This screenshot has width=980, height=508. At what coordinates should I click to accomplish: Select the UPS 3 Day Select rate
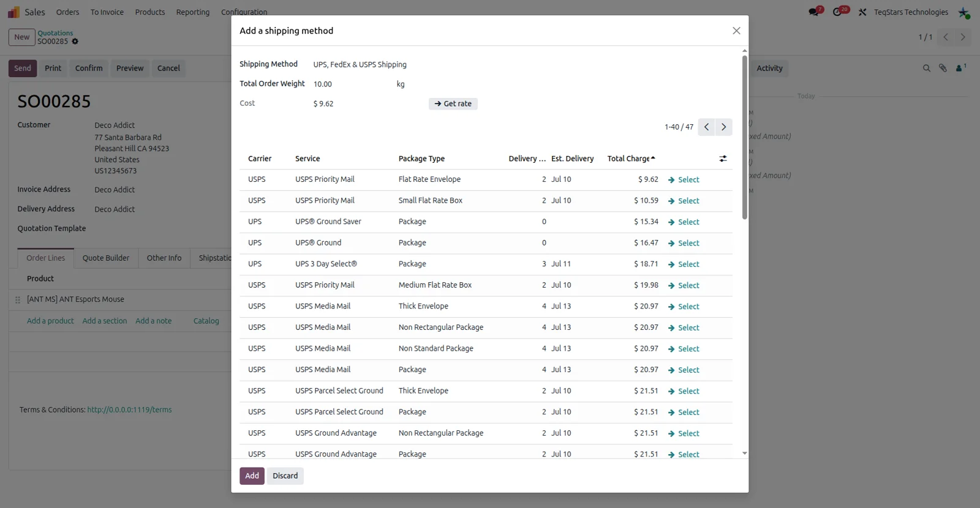684,264
